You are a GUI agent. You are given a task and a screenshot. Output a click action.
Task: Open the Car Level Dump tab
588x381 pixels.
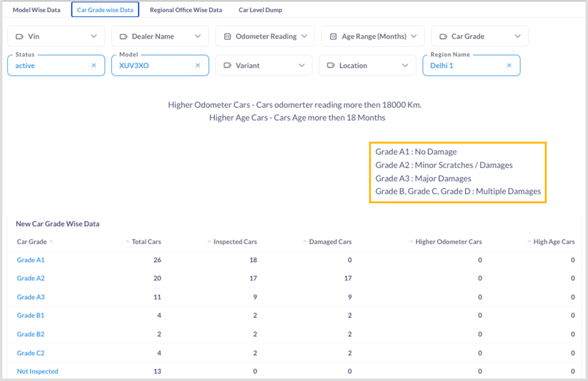(260, 10)
